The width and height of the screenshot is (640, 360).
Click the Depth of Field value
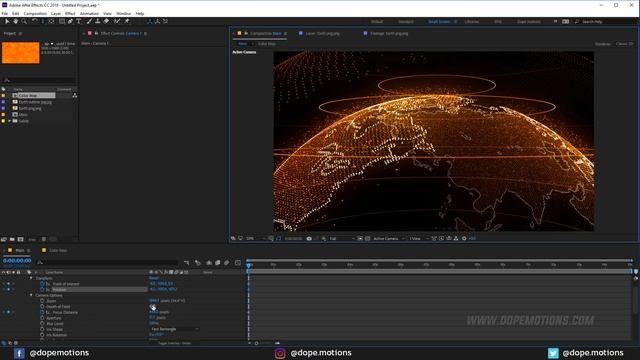click(152, 307)
